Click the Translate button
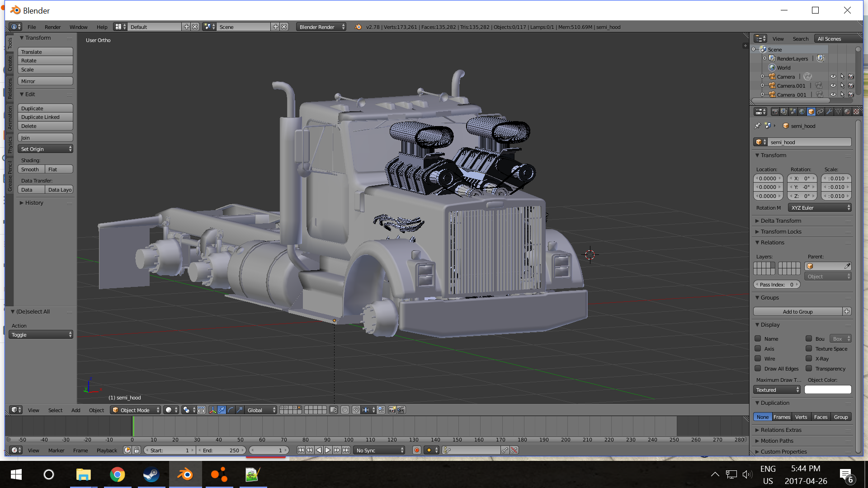 (x=45, y=52)
